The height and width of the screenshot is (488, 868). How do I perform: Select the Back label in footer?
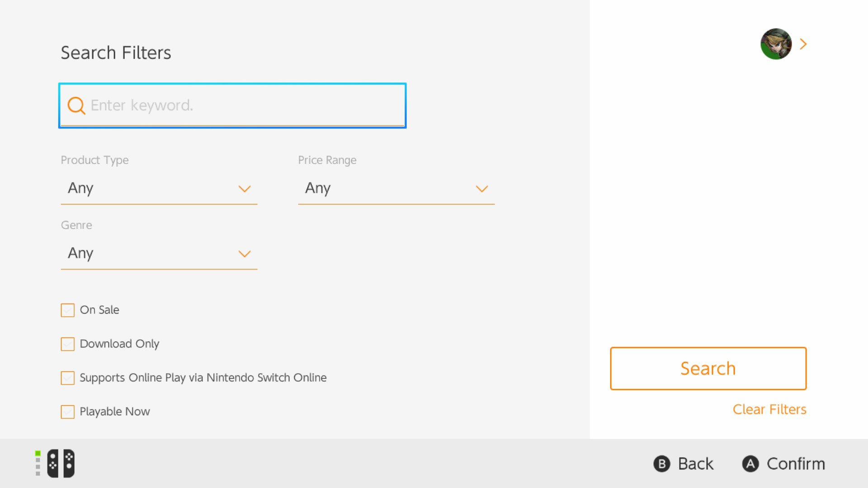(x=695, y=464)
